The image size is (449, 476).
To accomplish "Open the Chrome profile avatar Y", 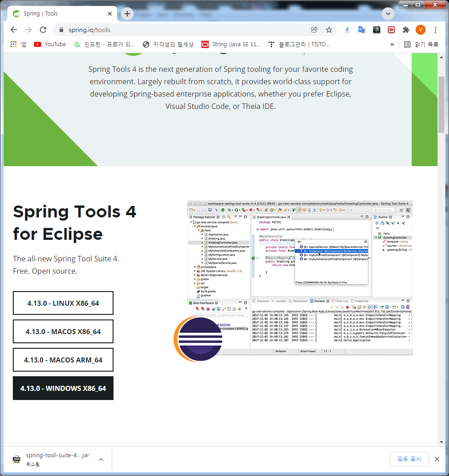I will point(421,30).
